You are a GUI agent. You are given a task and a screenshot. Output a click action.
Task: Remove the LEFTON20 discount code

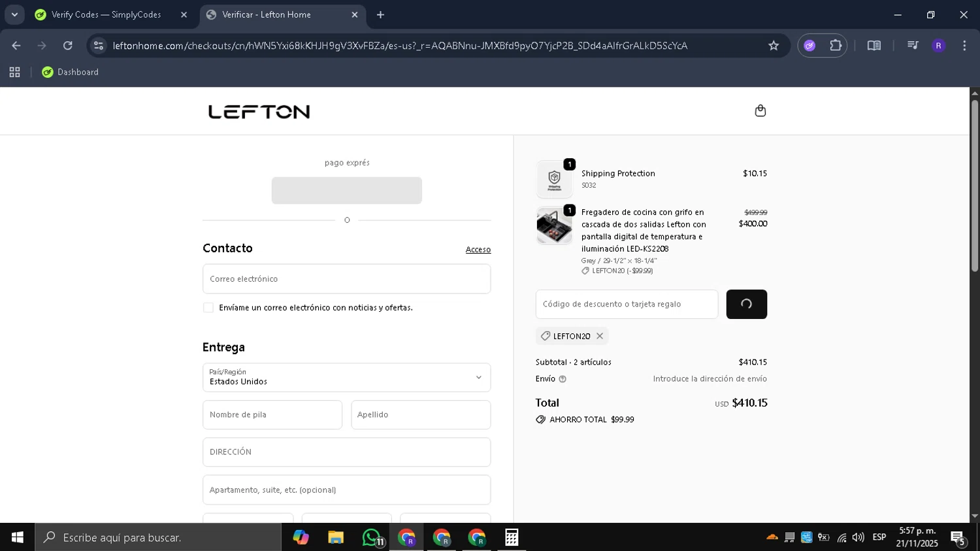pos(600,336)
